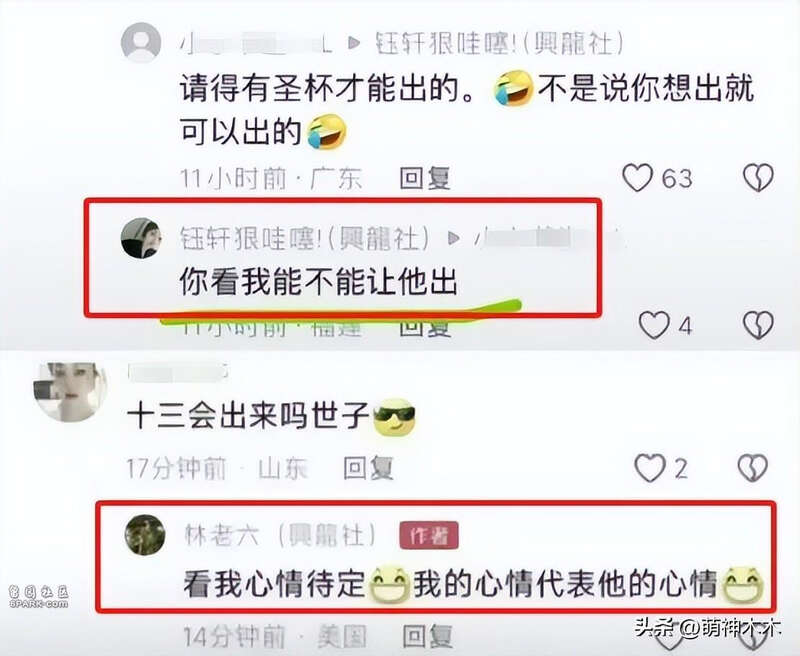Open 林老六 (興龍社) username link

click(x=281, y=536)
